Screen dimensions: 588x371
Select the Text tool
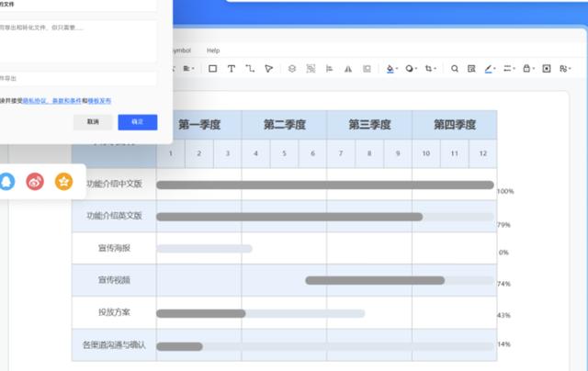click(232, 69)
